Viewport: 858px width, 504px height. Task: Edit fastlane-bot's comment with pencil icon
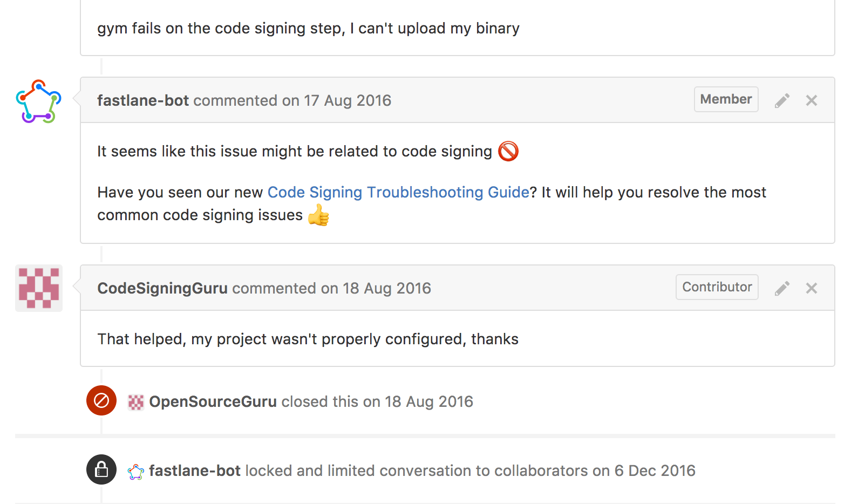click(x=782, y=100)
